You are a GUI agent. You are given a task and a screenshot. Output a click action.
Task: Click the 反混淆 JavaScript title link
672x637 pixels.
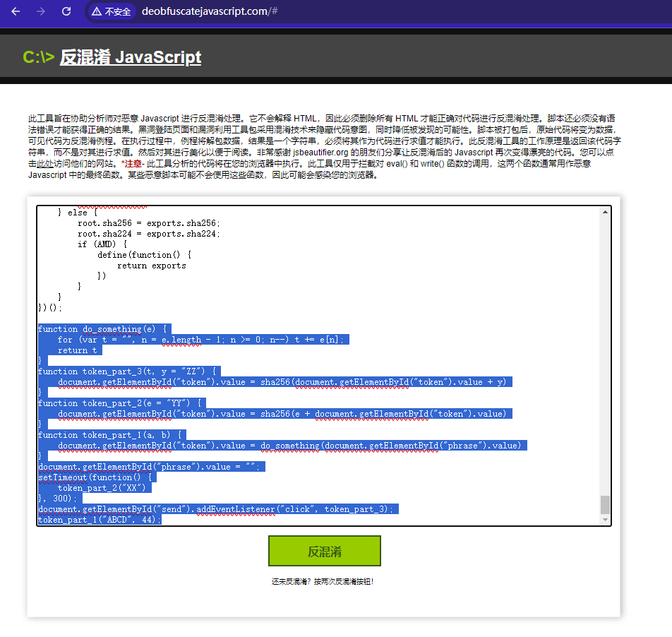(x=131, y=58)
